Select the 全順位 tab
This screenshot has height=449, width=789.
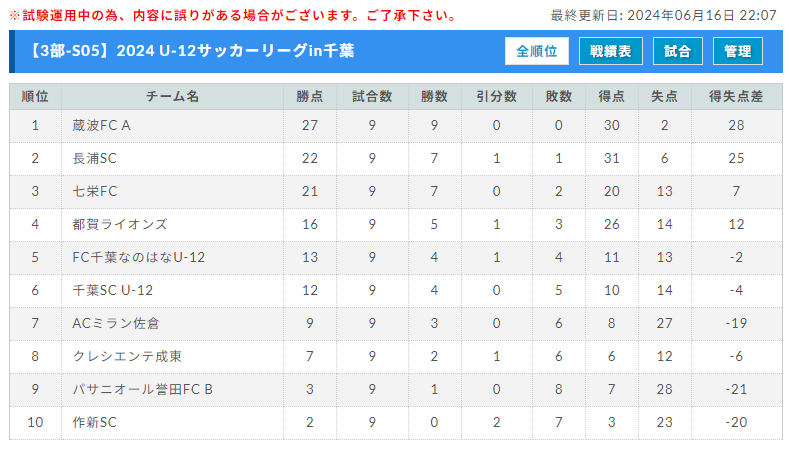536,51
